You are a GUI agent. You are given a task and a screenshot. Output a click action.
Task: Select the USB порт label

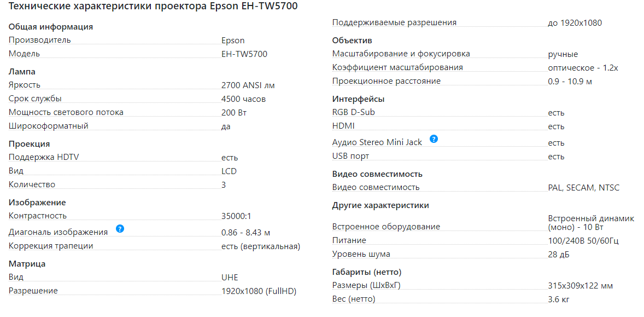pos(350,157)
